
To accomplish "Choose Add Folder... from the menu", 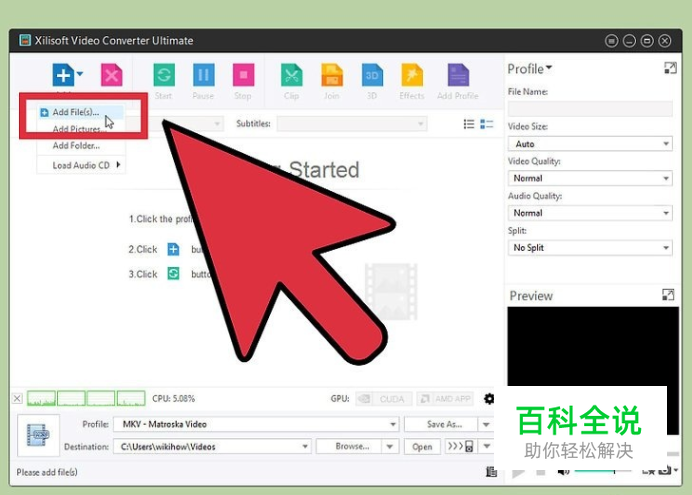I will [76, 146].
